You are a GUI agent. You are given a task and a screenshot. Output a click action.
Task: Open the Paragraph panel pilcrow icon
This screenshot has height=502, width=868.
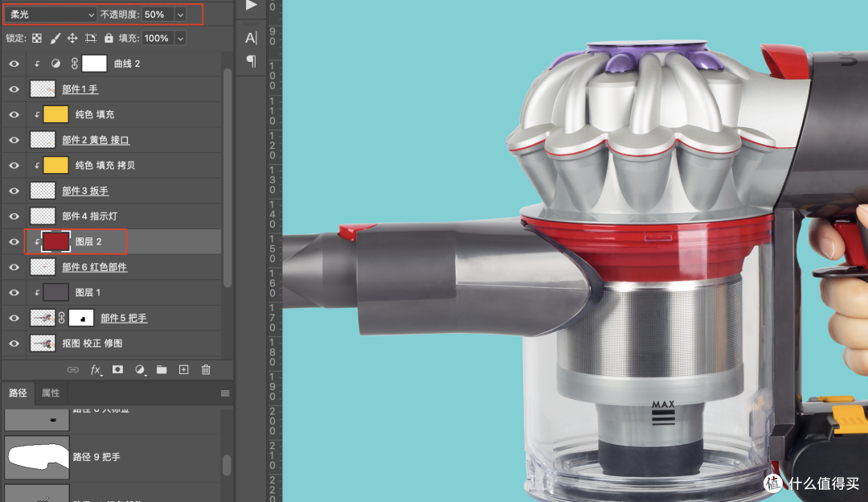[252, 61]
